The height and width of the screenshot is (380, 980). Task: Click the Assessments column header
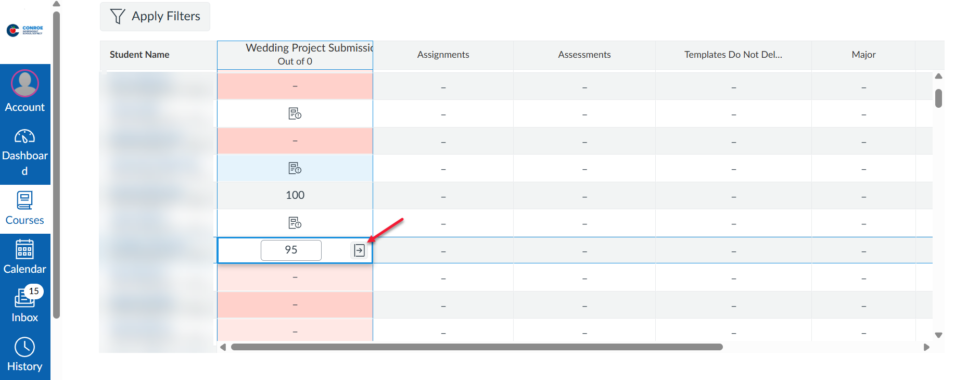click(584, 55)
